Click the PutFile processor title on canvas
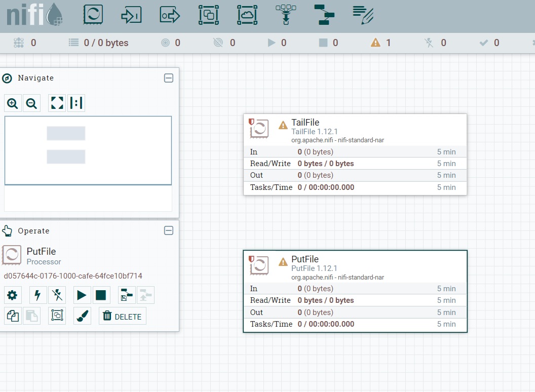Image resolution: width=535 pixels, height=392 pixels. [305, 259]
